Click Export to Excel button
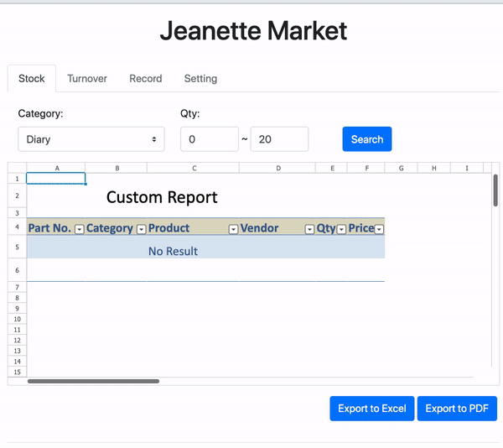This screenshot has width=503, height=448. point(371,409)
